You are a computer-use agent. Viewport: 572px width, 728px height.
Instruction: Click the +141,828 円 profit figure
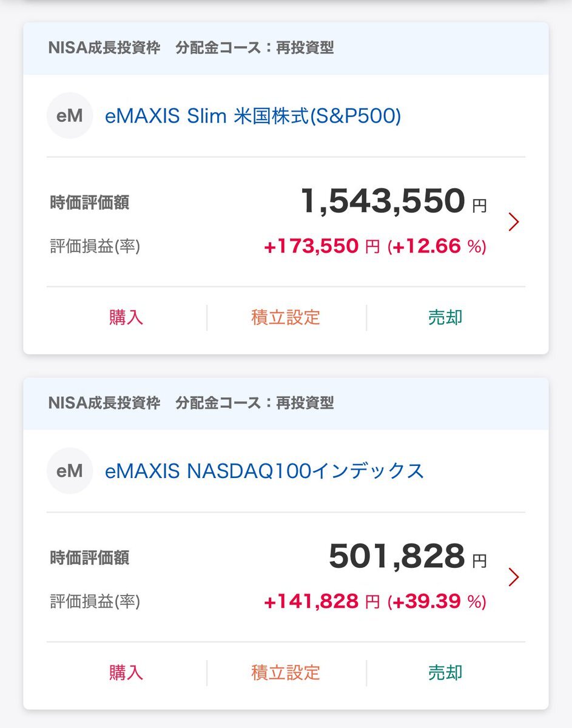321,601
